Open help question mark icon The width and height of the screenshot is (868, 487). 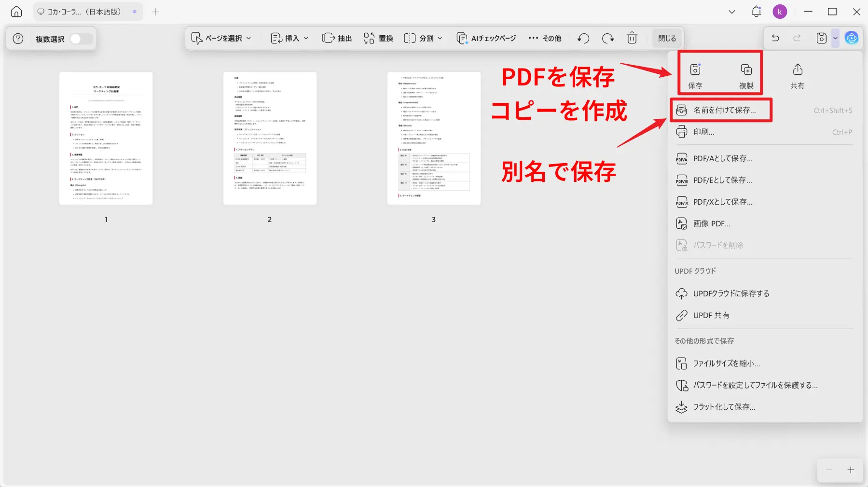[x=18, y=39]
